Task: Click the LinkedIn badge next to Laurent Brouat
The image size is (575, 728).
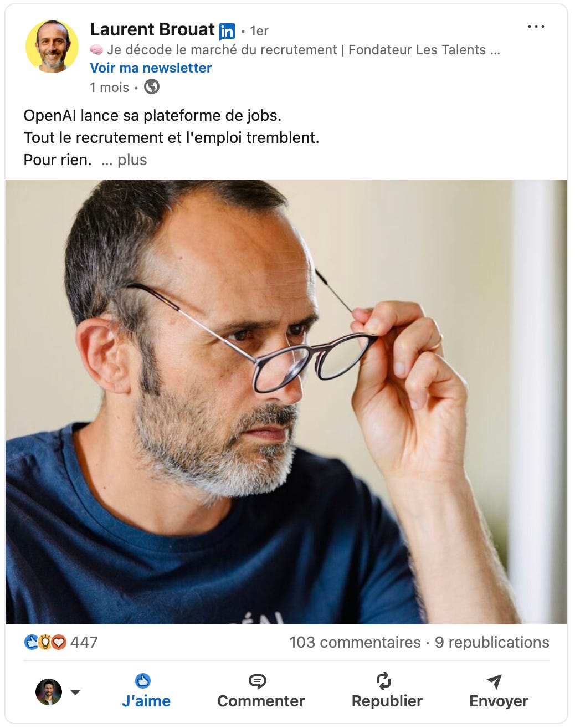Action: tap(227, 32)
